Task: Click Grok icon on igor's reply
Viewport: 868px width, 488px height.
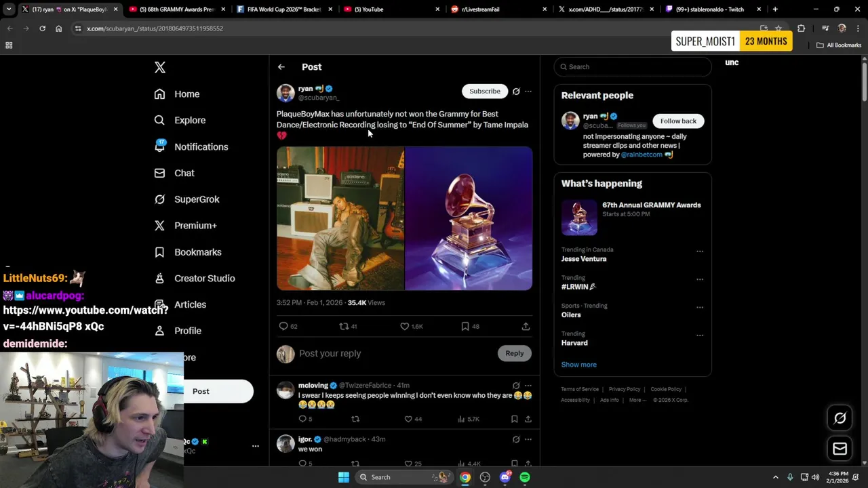Action: coord(516,439)
